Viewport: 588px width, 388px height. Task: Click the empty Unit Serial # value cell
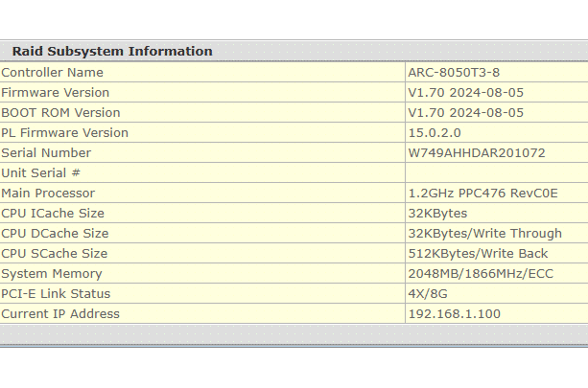[x=495, y=173]
